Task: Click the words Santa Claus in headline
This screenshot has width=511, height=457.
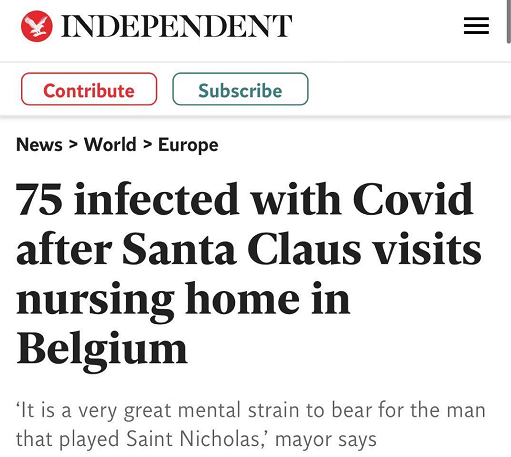Action: click(x=242, y=249)
